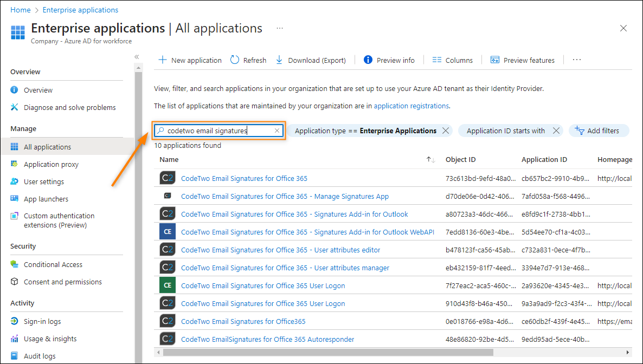Image resolution: width=643 pixels, height=364 pixels.
Task: Click the Columns icon
Action: (437, 60)
